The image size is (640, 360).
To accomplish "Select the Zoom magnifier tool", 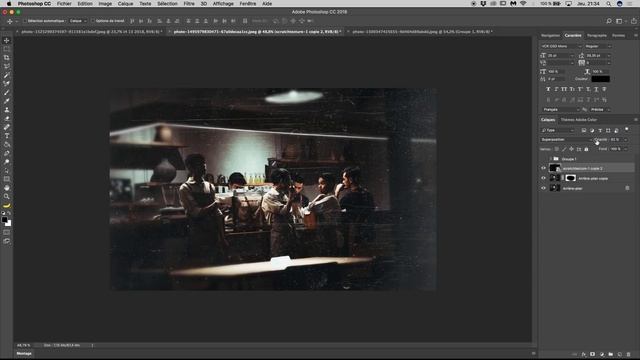I will (7, 196).
